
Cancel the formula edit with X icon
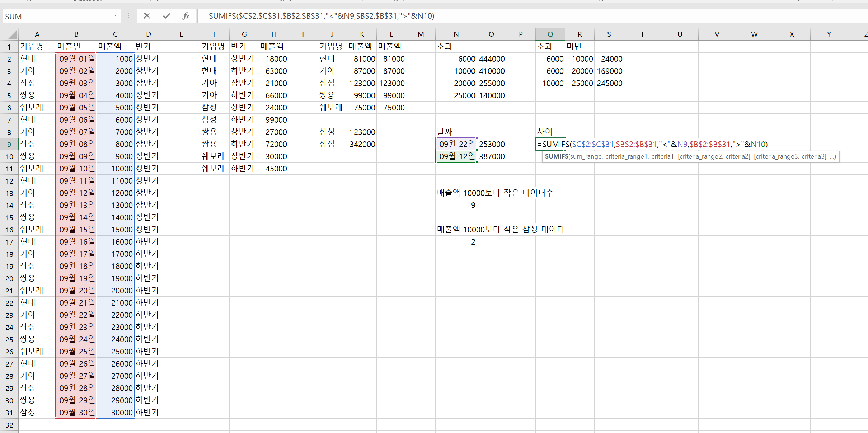point(147,16)
